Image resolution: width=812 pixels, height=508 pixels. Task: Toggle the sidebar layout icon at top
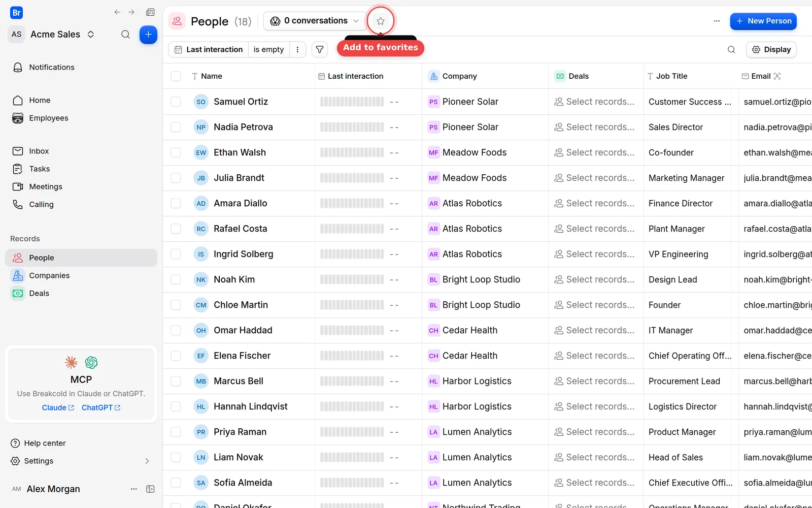(x=150, y=12)
